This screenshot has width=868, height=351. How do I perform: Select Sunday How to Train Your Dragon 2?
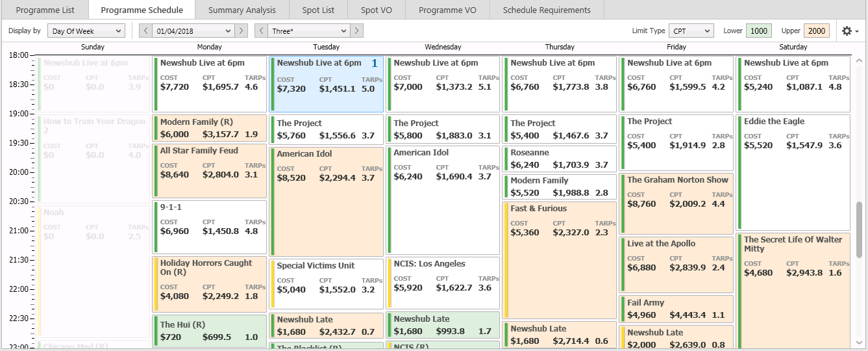point(94,159)
